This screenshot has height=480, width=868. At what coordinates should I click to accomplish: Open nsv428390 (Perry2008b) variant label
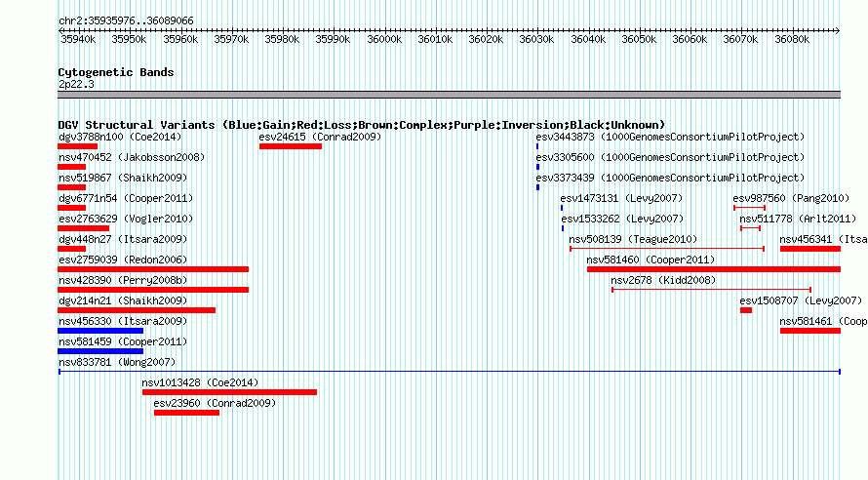click(123, 280)
